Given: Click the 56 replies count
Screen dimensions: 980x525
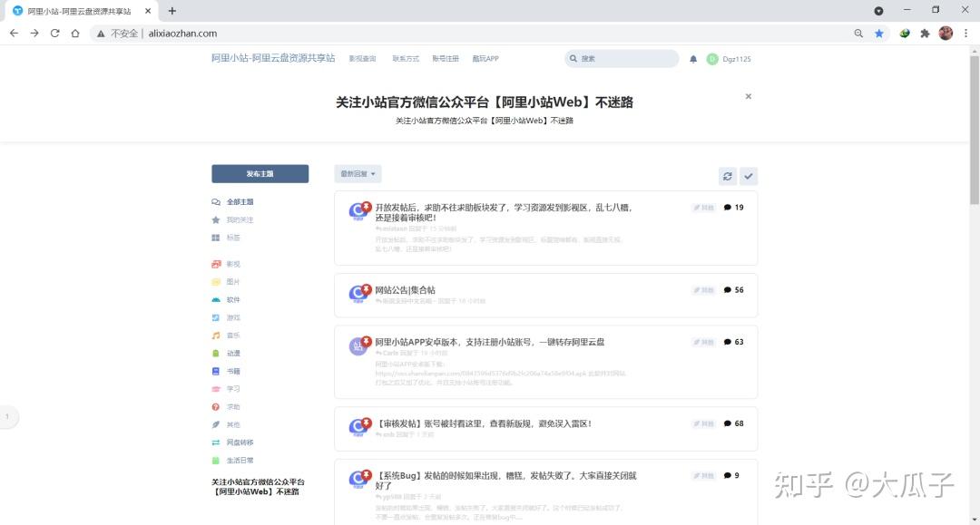Looking at the screenshot, I should 734,289.
